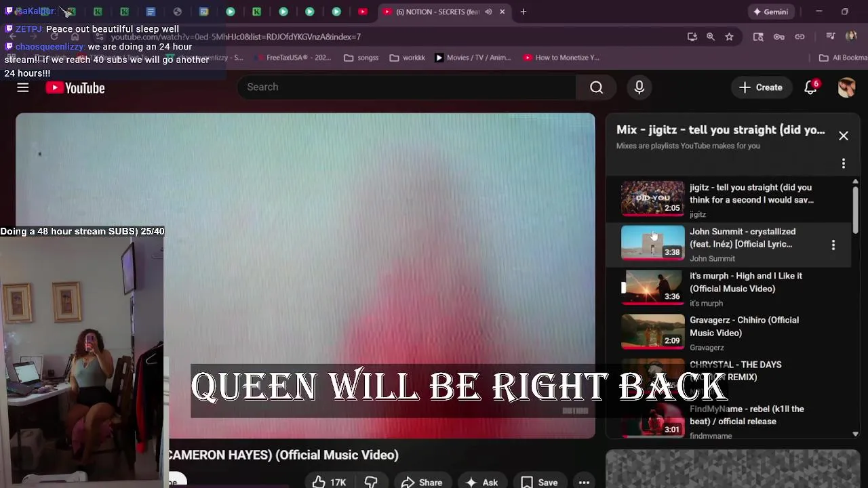
Task: Open the YouTube hamburger guide menu
Action: pyautogui.click(x=22, y=87)
